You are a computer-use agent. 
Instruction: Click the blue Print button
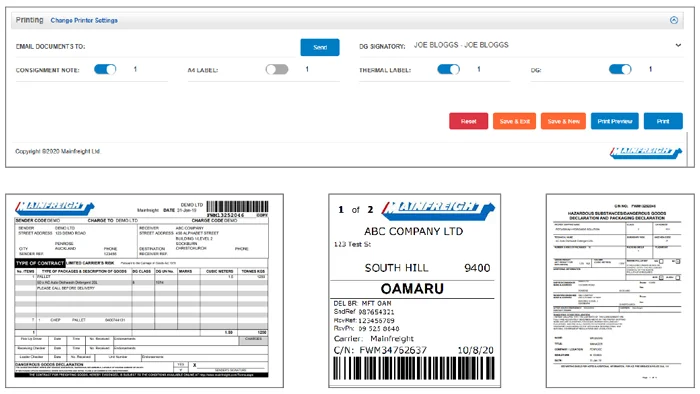tap(663, 121)
